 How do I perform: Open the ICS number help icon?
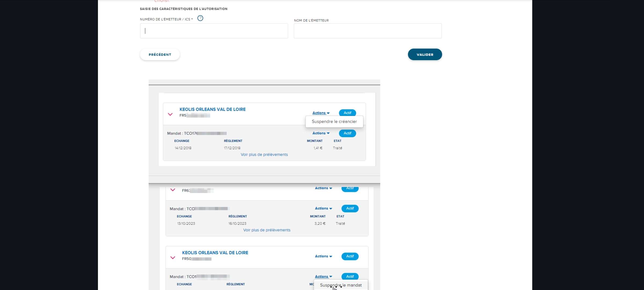[x=200, y=18]
